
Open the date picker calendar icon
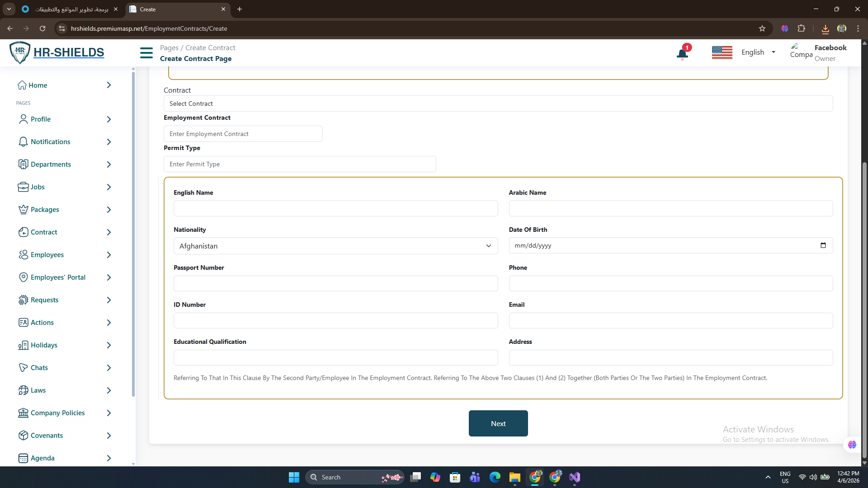(823, 245)
